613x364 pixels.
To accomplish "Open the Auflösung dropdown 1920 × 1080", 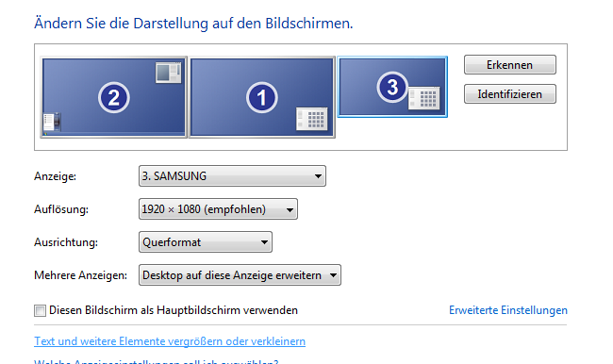I will click(x=218, y=208).
